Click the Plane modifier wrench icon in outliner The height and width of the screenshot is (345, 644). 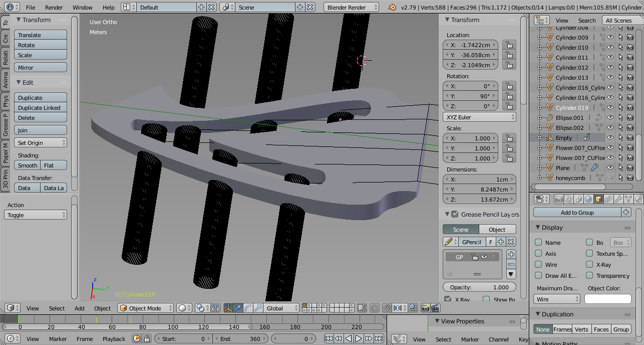point(594,167)
